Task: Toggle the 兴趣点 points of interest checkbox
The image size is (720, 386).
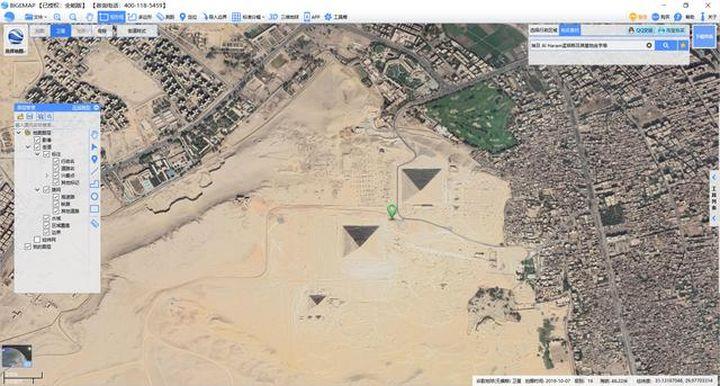Action: point(56,175)
